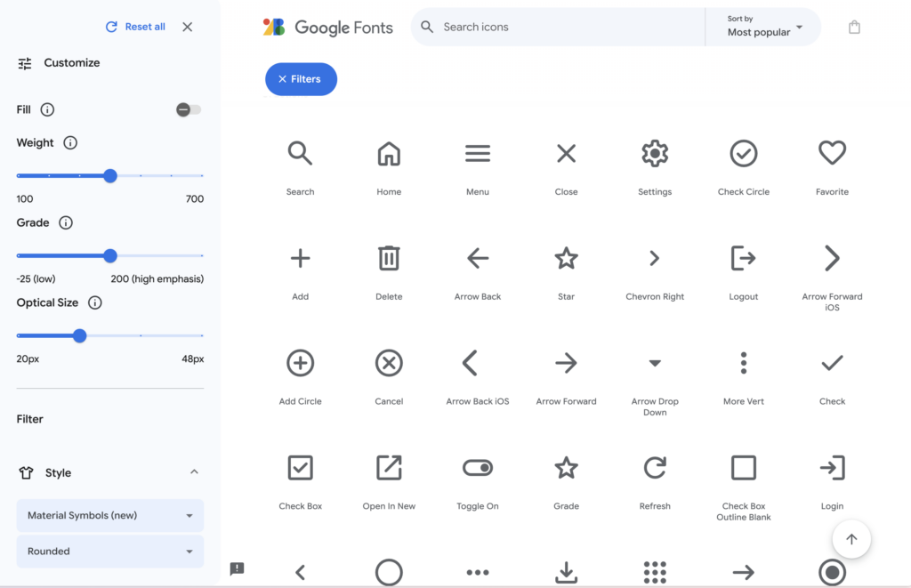Click the Customize tune icon
Image resolution: width=911 pixels, height=588 pixels.
[x=24, y=63]
